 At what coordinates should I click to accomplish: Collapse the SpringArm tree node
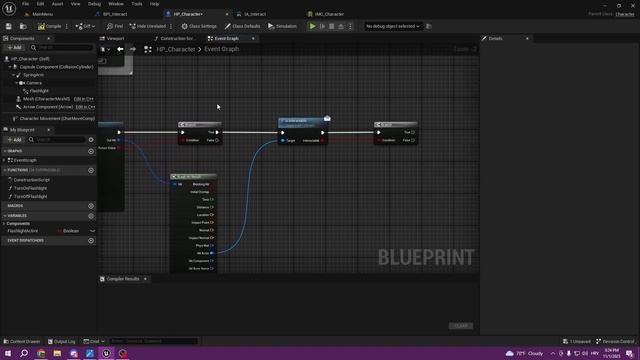(13, 75)
